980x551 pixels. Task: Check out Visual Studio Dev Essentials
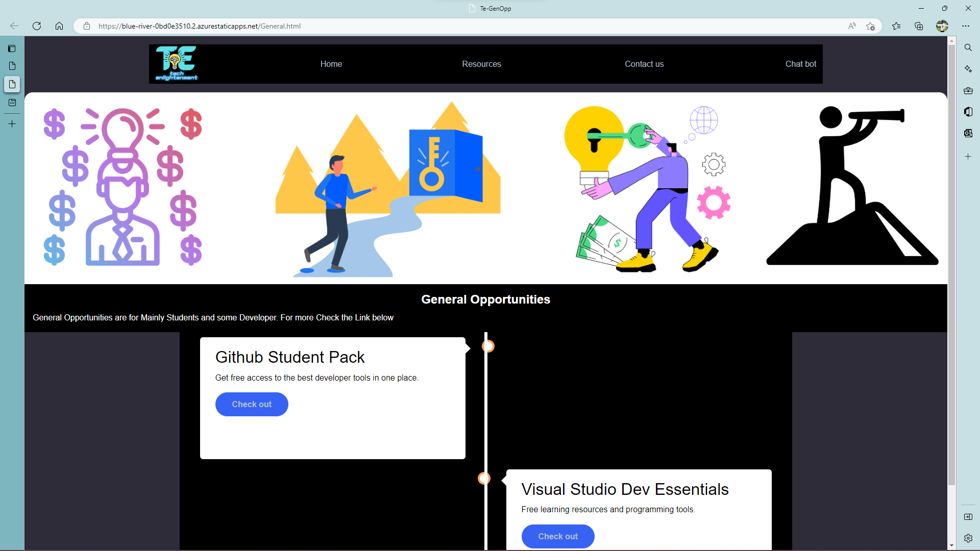pos(557,536)
